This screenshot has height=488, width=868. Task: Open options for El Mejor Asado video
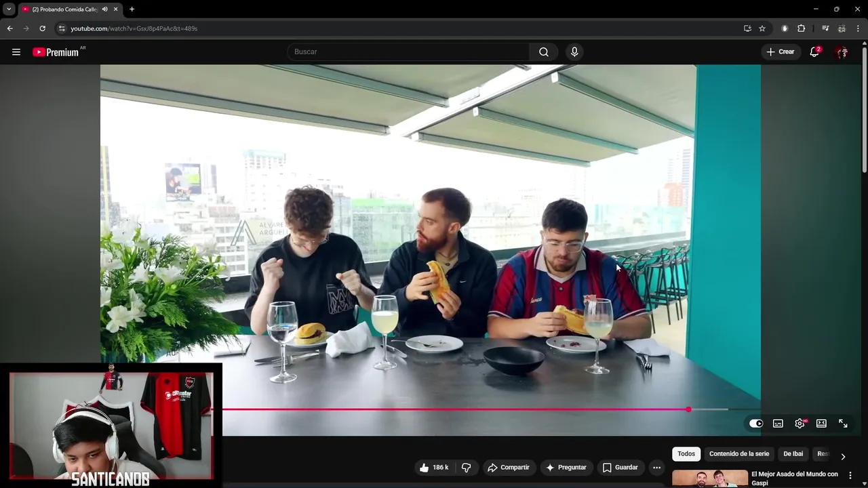[850, 476]
